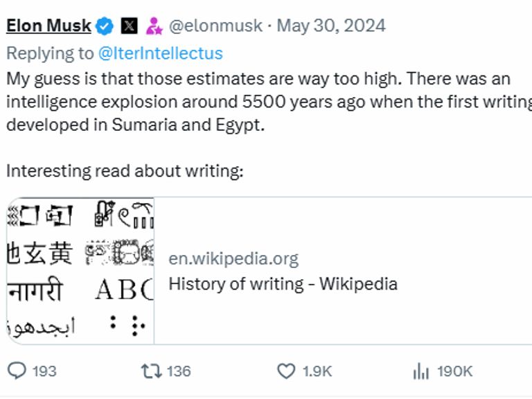The width and height of the screenshot is (532, 399).
Task: Click the pink person badge icon
Action: (x=154, y=26)
